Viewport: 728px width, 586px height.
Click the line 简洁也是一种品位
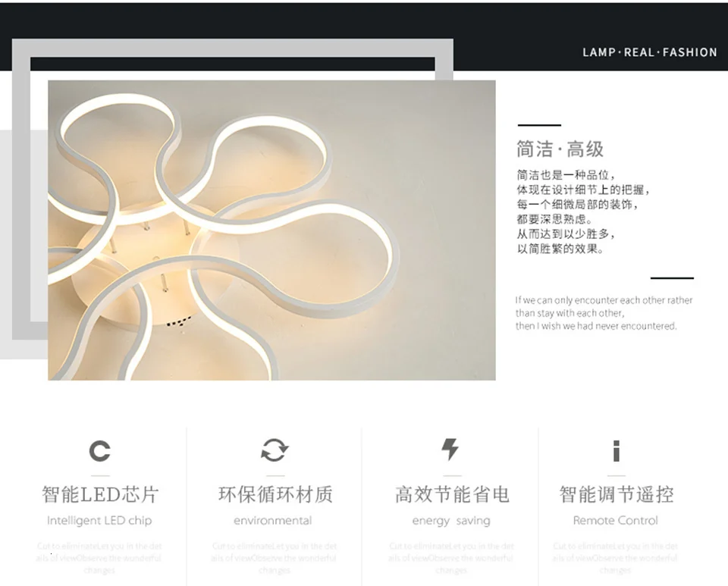point(566,175)
